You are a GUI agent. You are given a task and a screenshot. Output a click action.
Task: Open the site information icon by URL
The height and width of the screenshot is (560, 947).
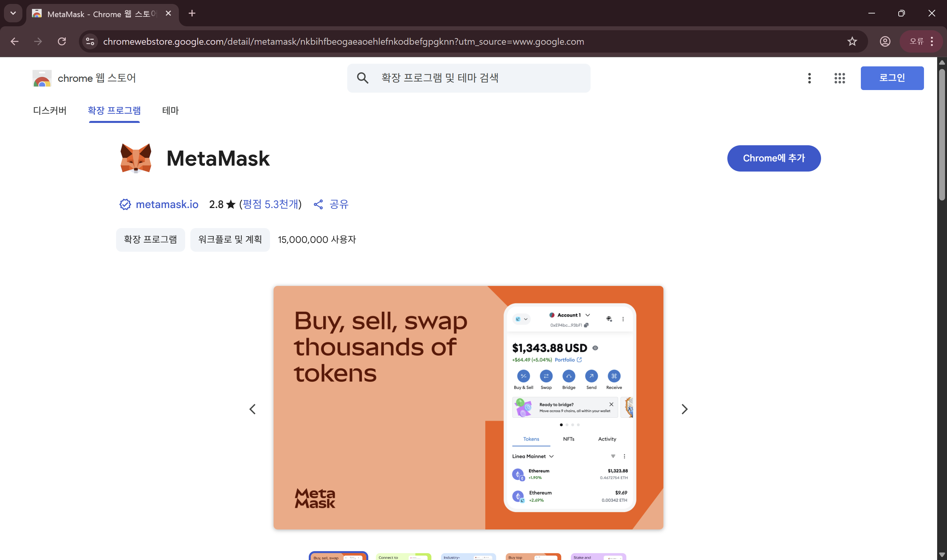[x=90, y=41]
